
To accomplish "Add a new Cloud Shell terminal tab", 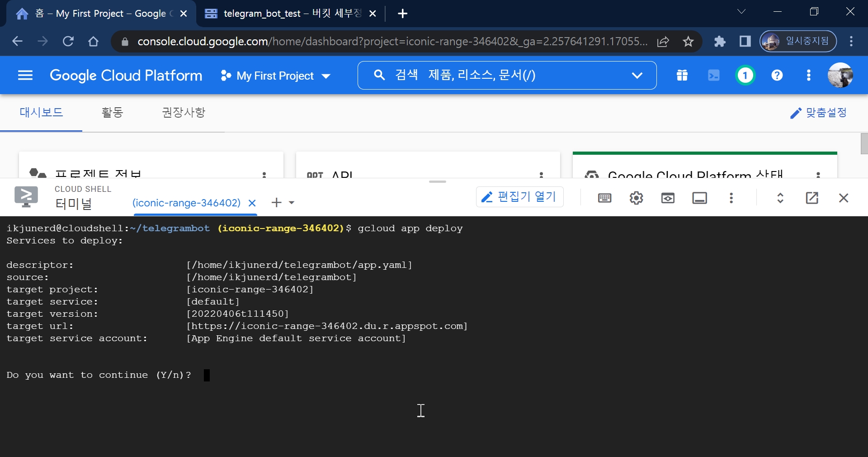I will 276,203.
